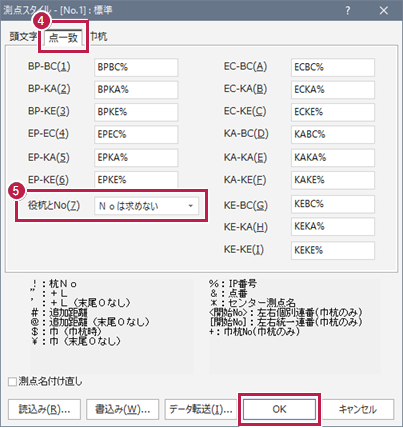Close the 測点スタイル dialog
This screenshot has width=403, height=428.
(384, 11)
